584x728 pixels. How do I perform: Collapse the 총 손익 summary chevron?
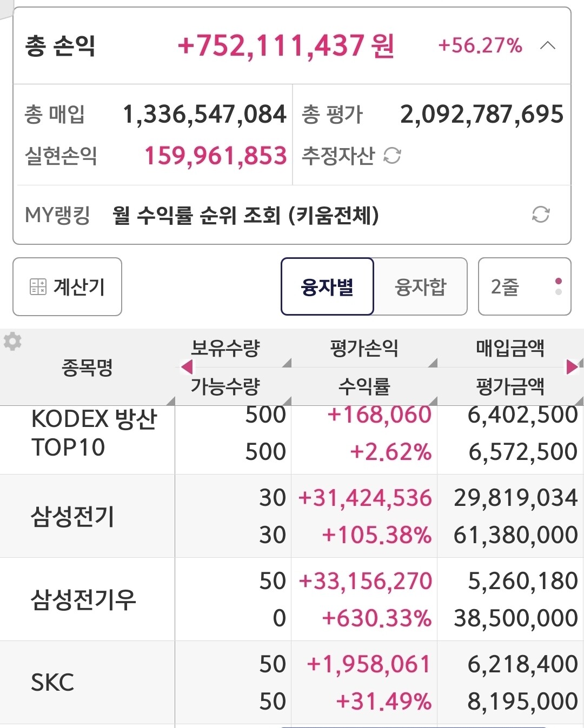[x=547, y=45]
